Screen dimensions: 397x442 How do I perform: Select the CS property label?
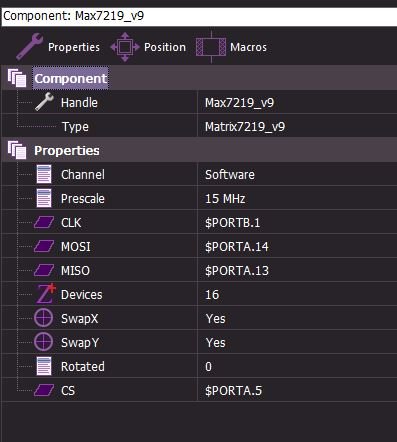click(x=68, y=390)
